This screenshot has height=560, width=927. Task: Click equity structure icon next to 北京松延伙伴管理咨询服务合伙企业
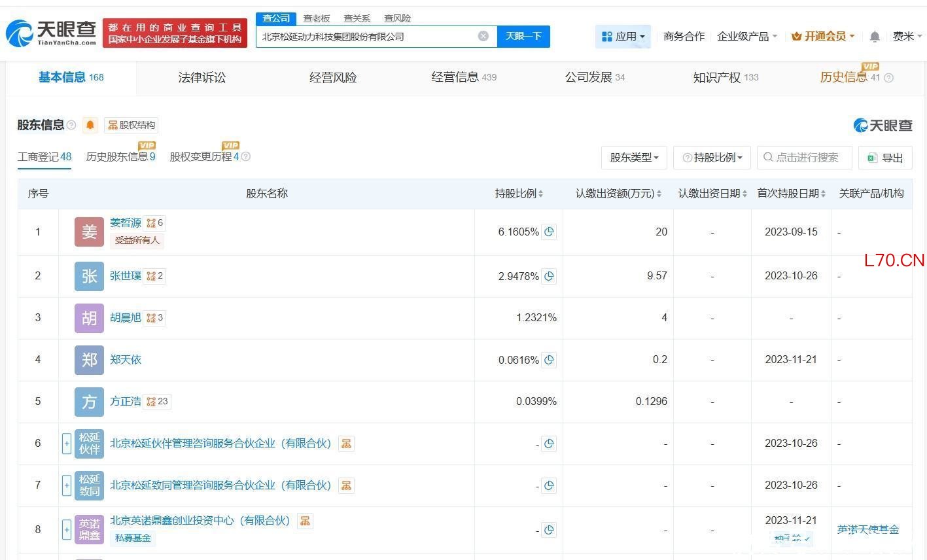pyautogui.click(x=346, y=444)
